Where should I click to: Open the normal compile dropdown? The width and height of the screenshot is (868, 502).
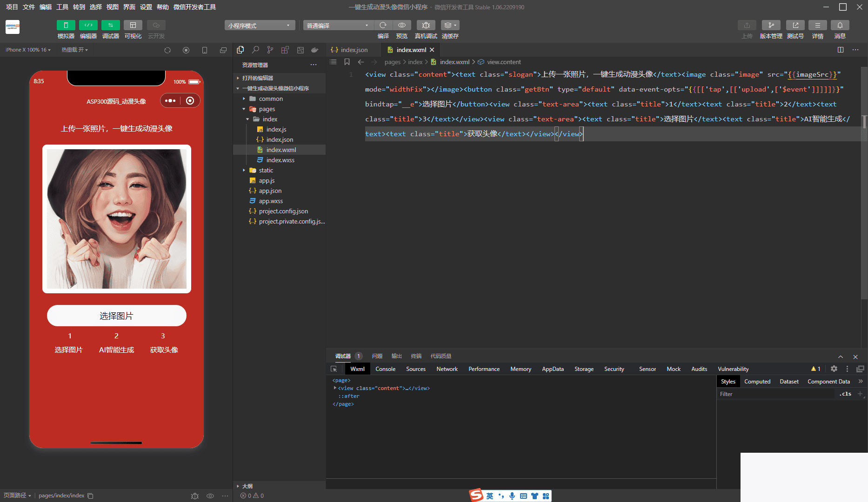point(338,26)
